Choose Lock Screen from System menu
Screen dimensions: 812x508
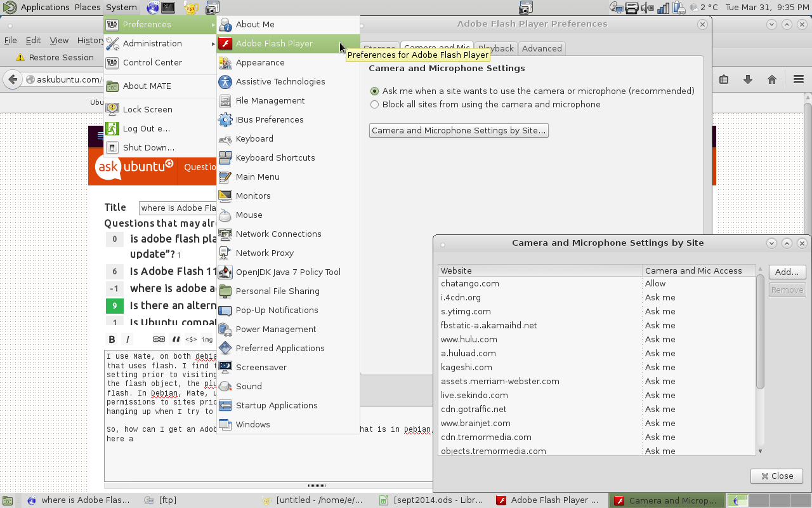coord(160,109)
